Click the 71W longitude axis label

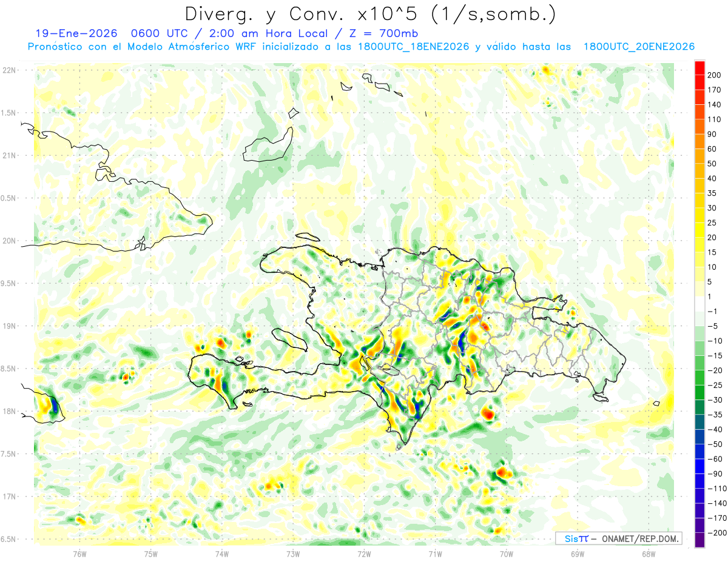(x=435, y=554)
